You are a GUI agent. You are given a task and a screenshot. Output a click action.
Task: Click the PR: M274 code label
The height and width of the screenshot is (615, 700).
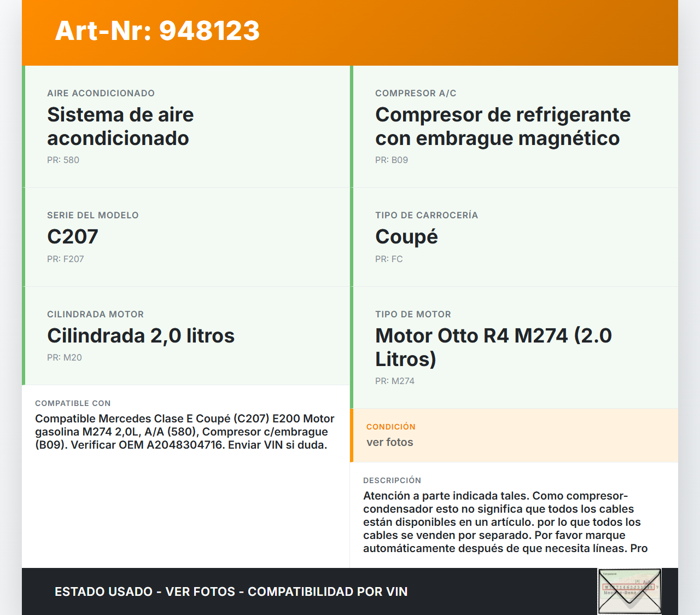394,381
